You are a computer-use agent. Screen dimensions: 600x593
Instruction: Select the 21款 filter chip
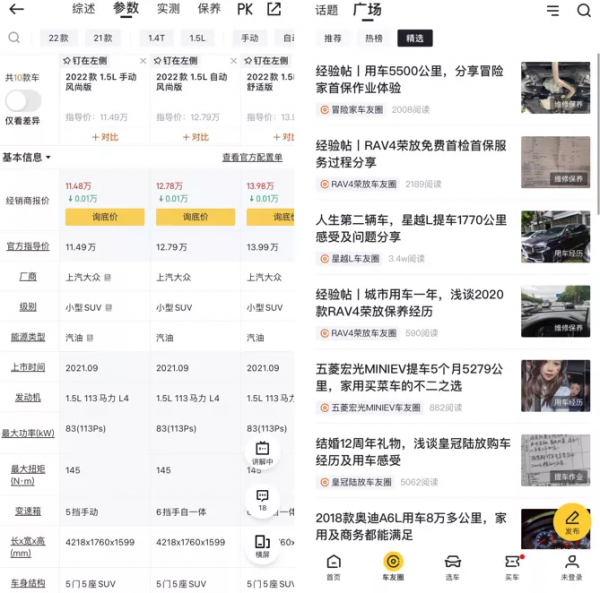(x=103, y=38)
